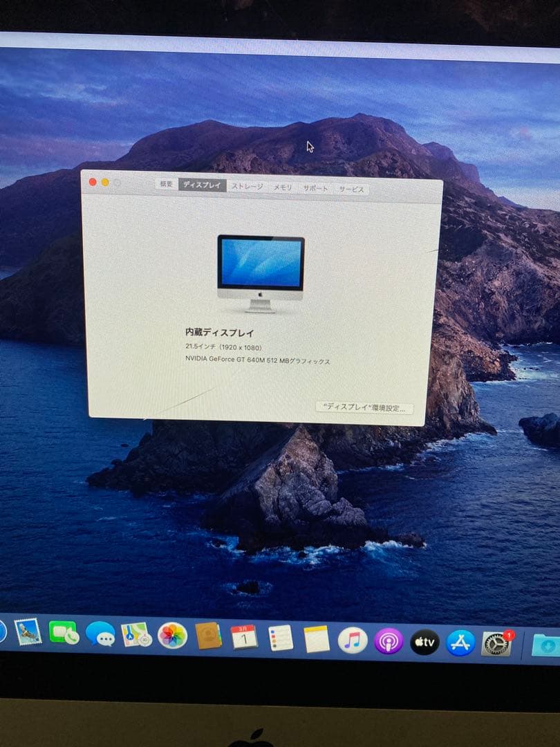The width and height of the screenshot is (560, 747).
Task: Switch to the 概要 tab
Action: click(165, 185)
